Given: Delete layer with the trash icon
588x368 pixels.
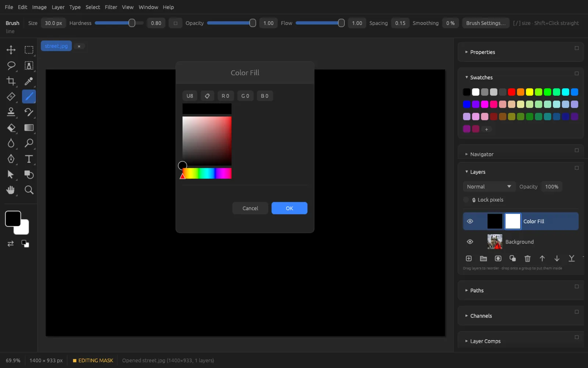Looking at the screenshot, I should pyautogui.click(x=527, y=258).
